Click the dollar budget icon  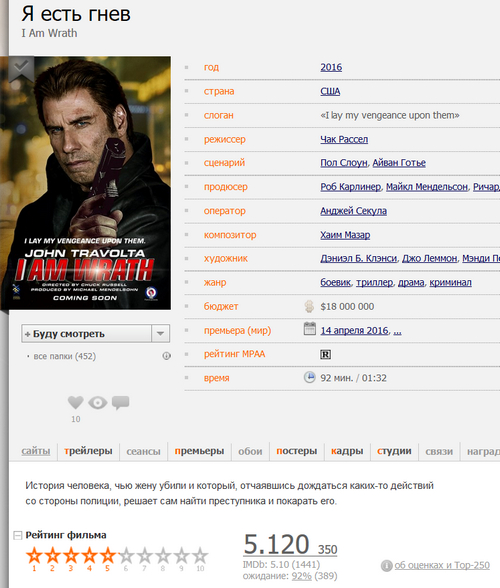[309, 306]
